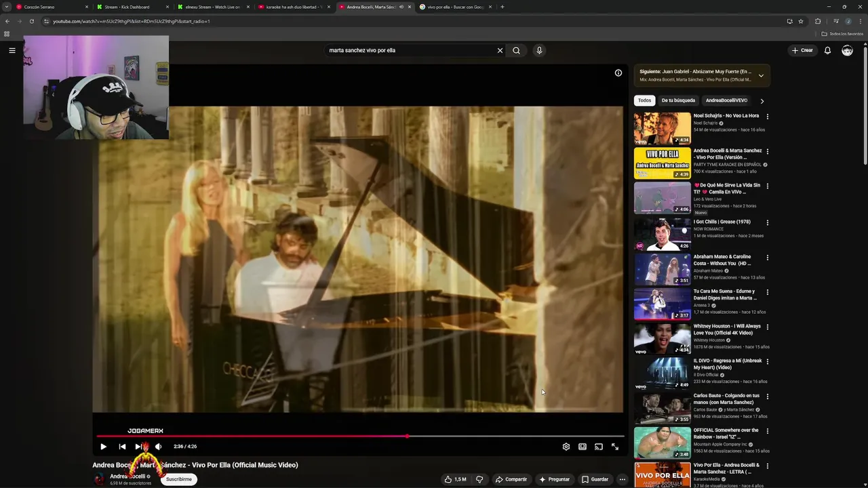Go to the previous video
The width and height of the screenshot is (868, 488).
click(x=122, y=447)
